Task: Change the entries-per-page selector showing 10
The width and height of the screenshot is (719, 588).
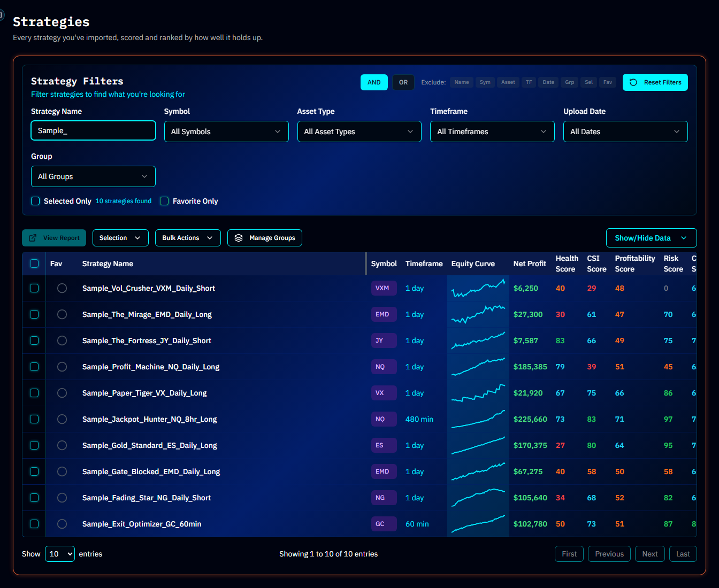Action: pyautogui.click(x=60, y=554)
